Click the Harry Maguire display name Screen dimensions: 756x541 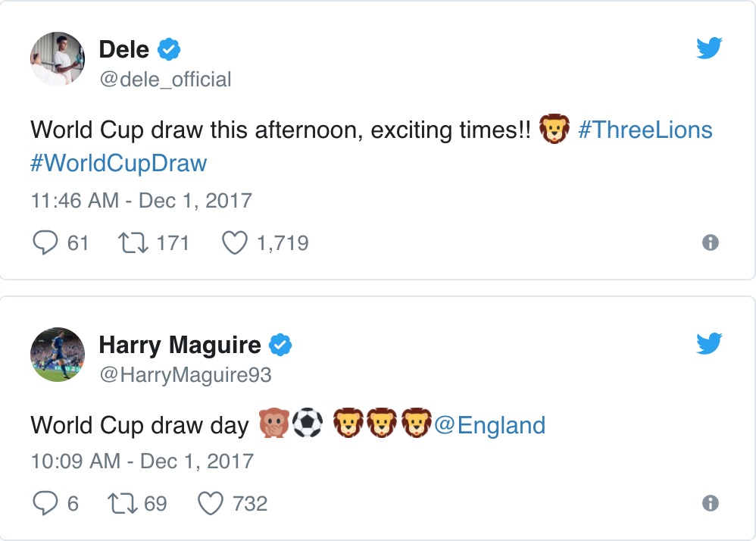pyautogui.click(x=180, y=346)
